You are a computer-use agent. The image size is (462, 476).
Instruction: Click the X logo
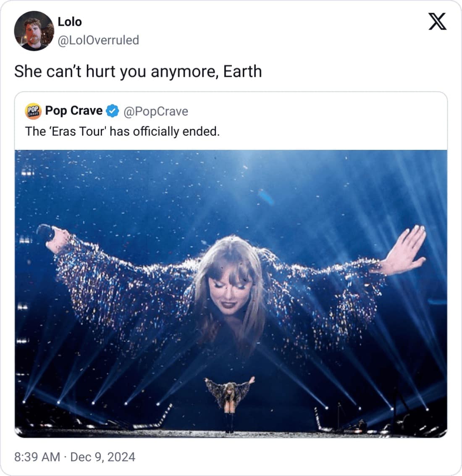[437, 22]
